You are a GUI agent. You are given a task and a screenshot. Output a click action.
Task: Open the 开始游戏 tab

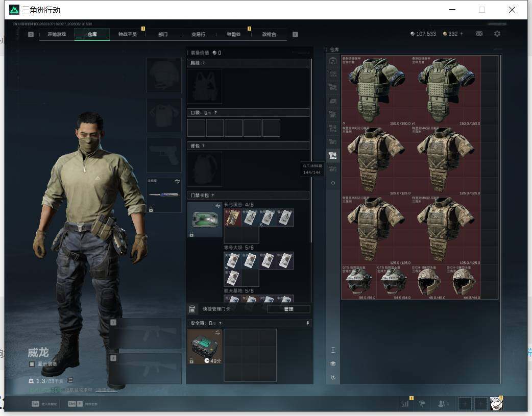[57, 34]
